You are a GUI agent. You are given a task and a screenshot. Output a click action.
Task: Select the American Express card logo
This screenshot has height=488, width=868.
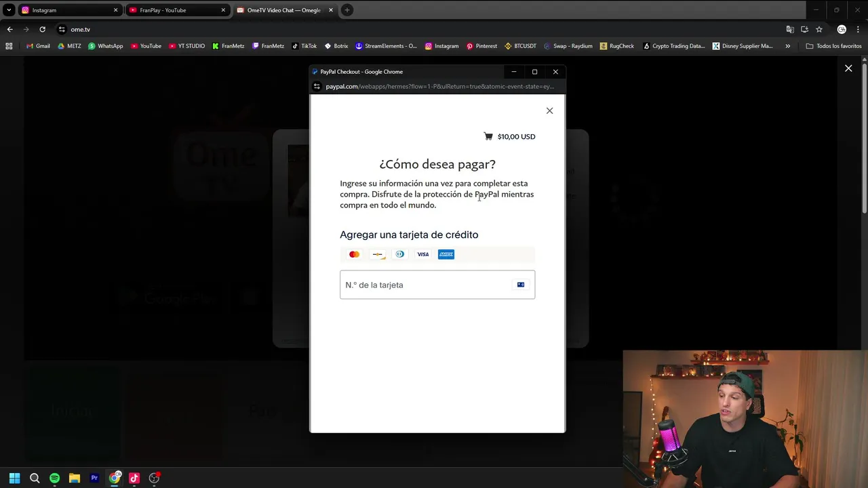coord(446,254)
